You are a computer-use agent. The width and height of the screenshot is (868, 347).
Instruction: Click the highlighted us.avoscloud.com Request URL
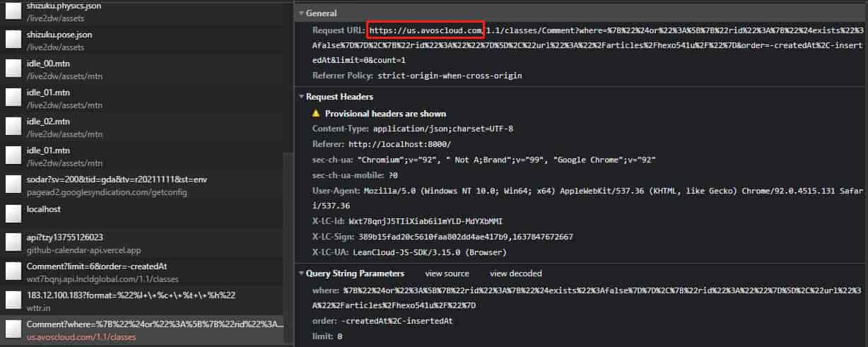coord(426,30)
